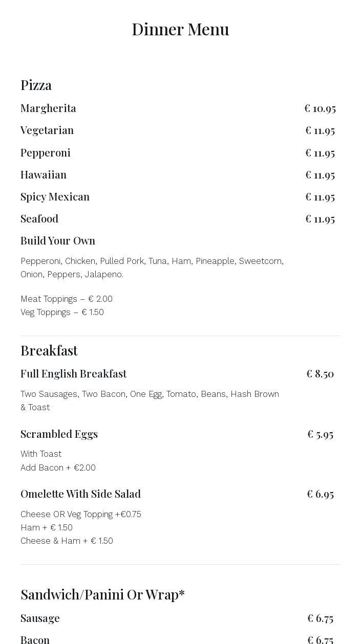The width and height of the screenshot is (361, 644).
Task: Choose the Vegetarian pizza item
Action: point(47,130)
